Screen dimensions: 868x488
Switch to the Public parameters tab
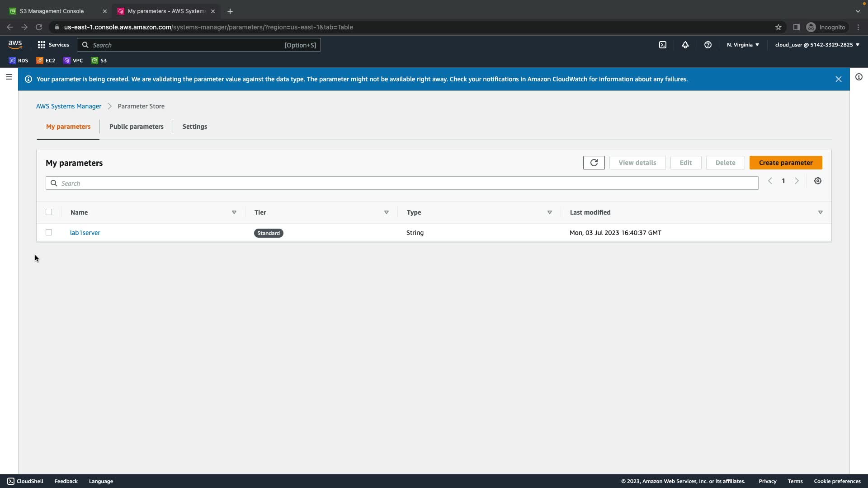(x=136, y=127)
